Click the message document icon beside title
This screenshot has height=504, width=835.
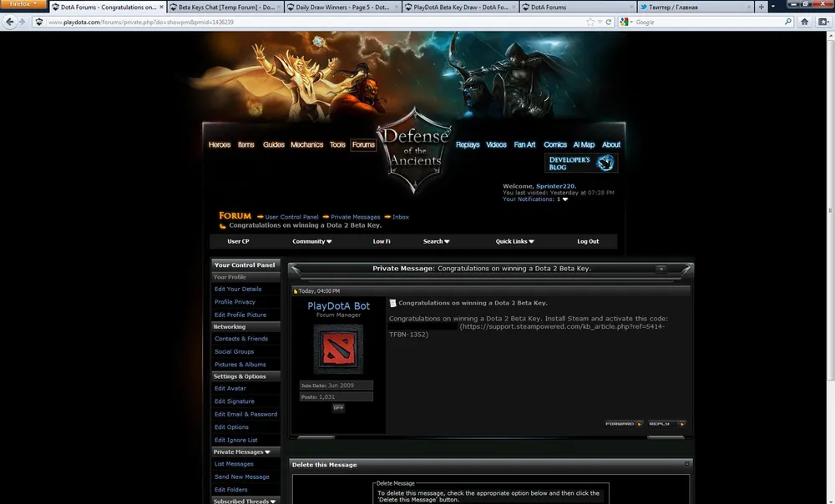(393, 303)
